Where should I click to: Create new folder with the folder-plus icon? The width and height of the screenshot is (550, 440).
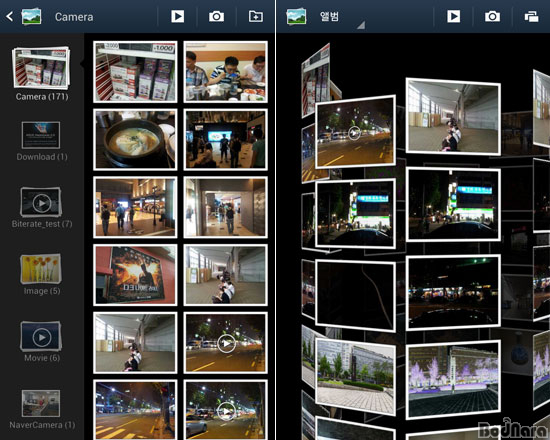pyautogui.click(x=256, y=16)
